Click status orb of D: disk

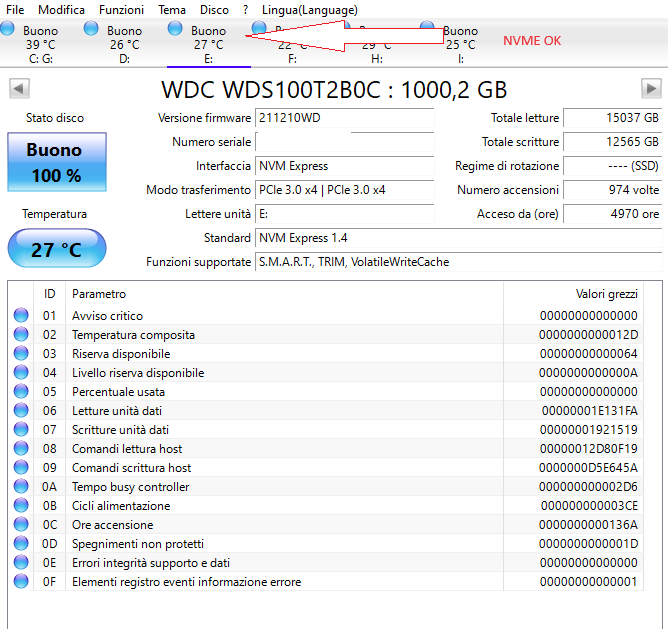coord(91,29)
